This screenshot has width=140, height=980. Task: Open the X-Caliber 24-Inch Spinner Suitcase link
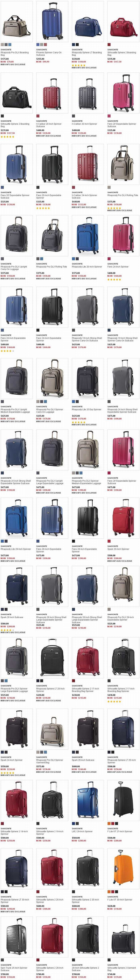coord(84,196)
